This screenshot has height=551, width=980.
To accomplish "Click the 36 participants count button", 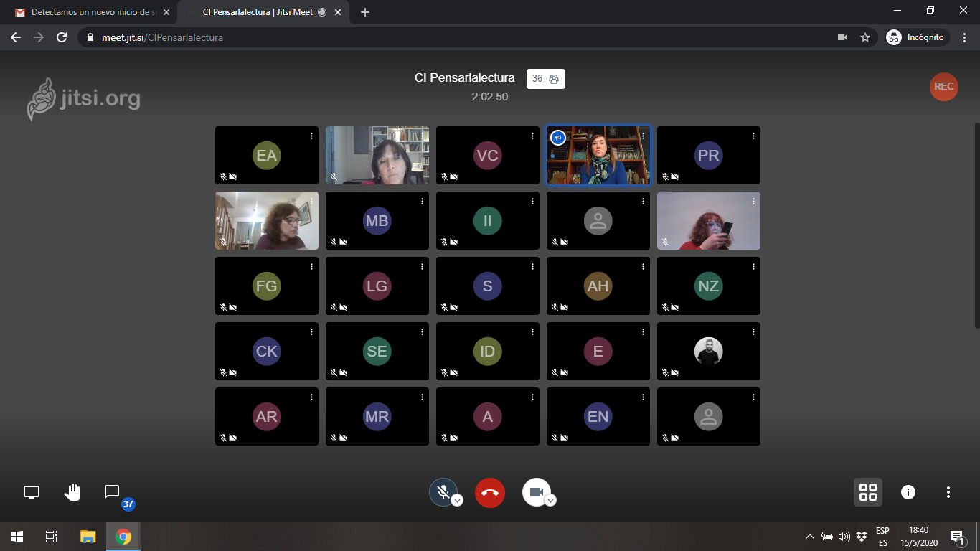I will [545, 79].
